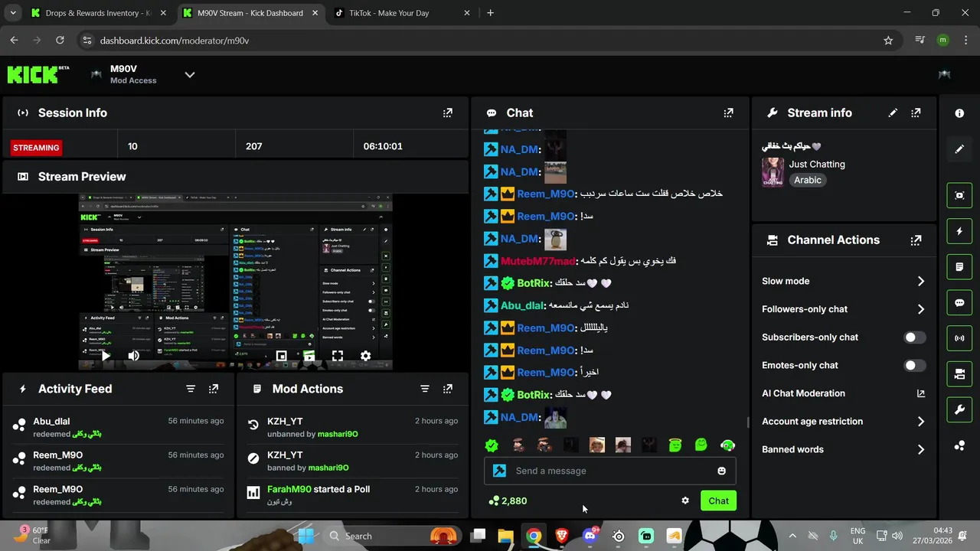This screenshot has height=551, width=980.
Task: Reload the dashboard page
Action: coord(60,40)
